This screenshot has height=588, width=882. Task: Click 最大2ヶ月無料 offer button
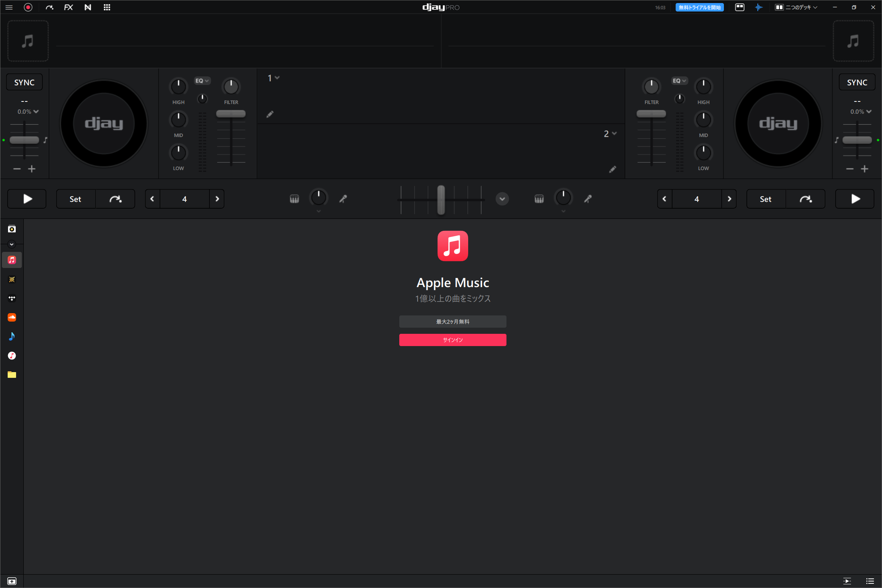453,321
